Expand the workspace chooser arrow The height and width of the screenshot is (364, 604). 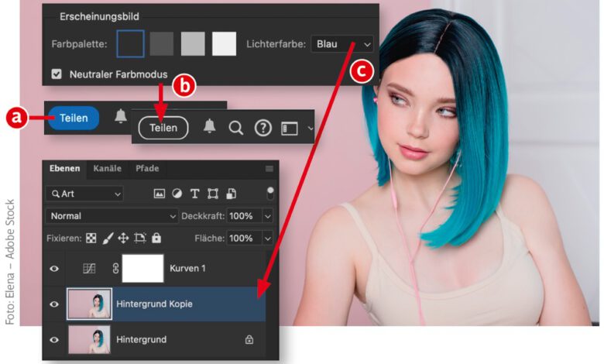[310, 129]
